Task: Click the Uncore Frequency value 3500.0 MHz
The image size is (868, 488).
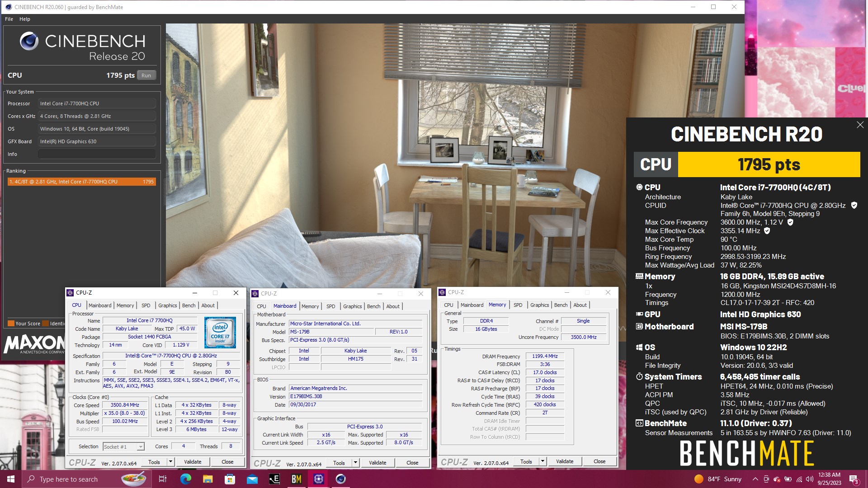Action: pyautogui.click(x=583, y=338)
